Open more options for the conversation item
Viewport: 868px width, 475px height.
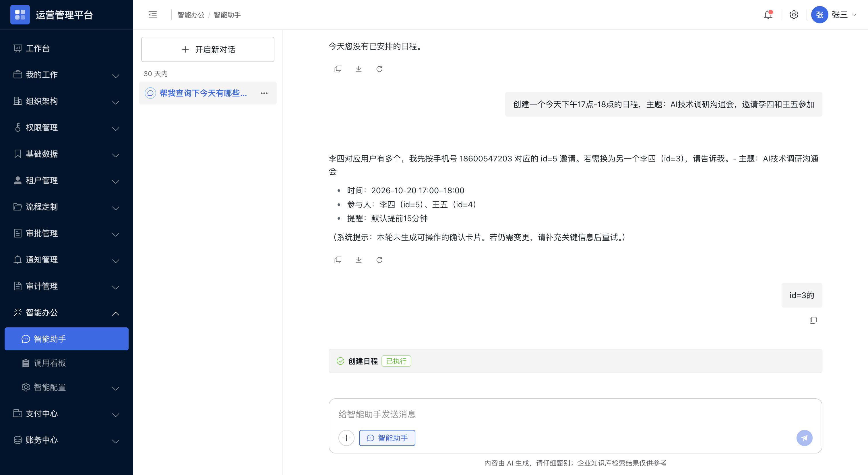(x=264, y=93)
